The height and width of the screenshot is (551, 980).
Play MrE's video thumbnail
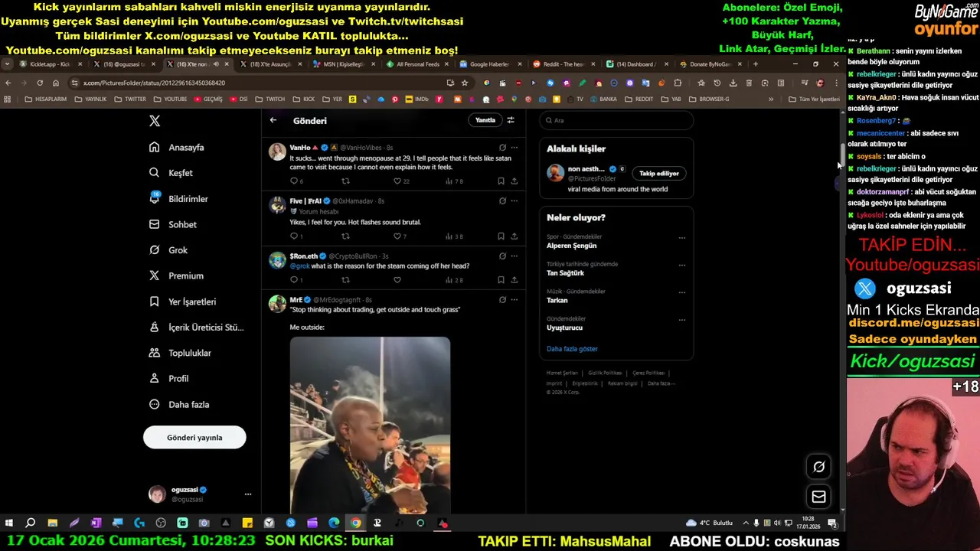pyautogui.click(x=370, y=425)
